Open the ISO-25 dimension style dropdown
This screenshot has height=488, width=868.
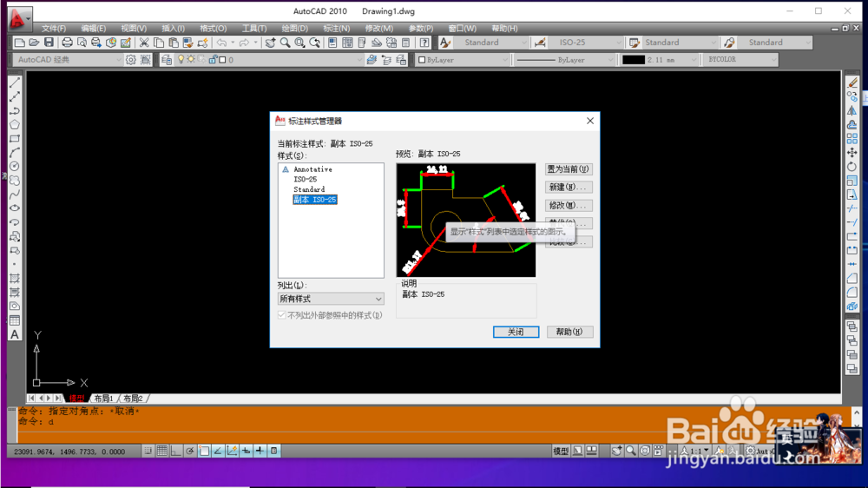click(x=586, y=43)
